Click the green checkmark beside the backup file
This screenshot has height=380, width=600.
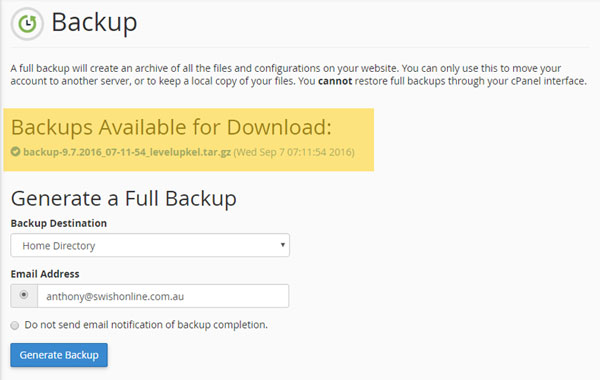[x=15, y=152]
